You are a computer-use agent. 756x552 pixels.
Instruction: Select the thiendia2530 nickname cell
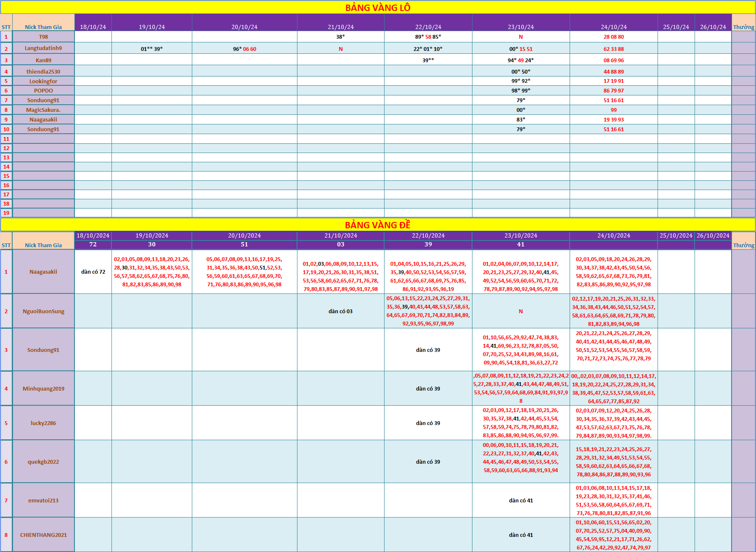tap(43, 71)
